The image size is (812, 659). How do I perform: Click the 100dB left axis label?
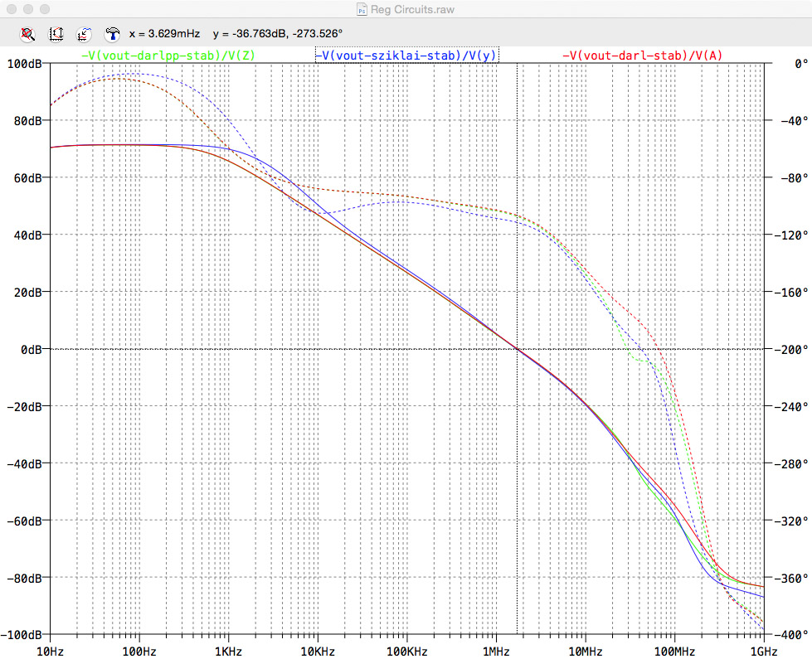(24, 64)
